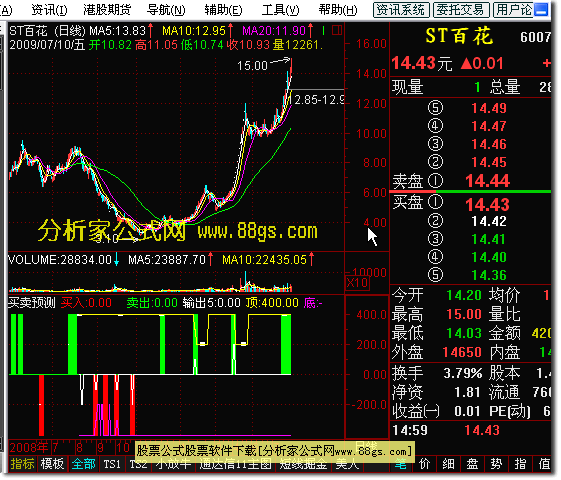
Task: Select the 价 tab in quote panel
Action: click(425, 464)
